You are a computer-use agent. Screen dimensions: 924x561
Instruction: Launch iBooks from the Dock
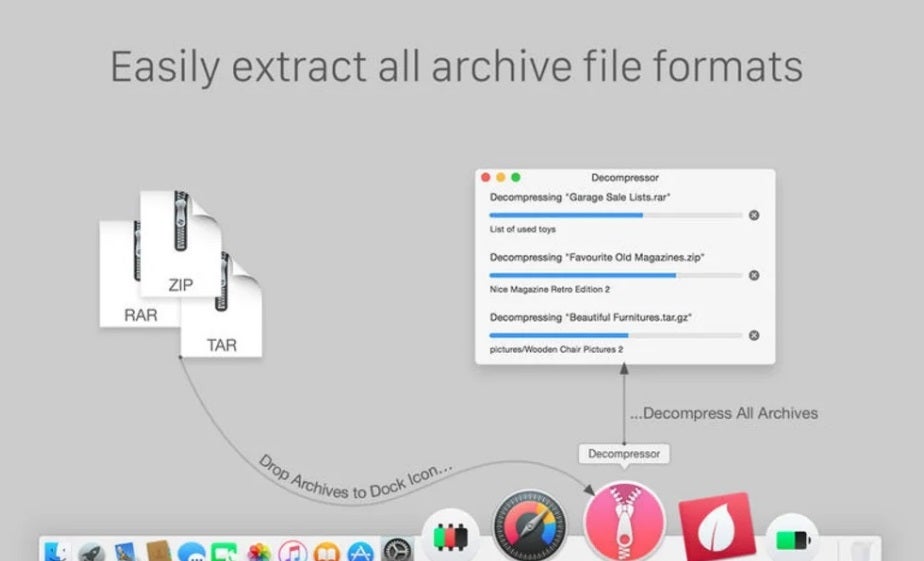tap(327, 552)
